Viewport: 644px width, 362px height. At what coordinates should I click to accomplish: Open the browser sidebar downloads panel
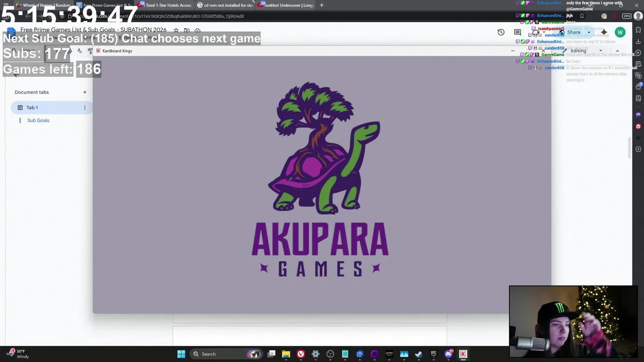[638, 41]
